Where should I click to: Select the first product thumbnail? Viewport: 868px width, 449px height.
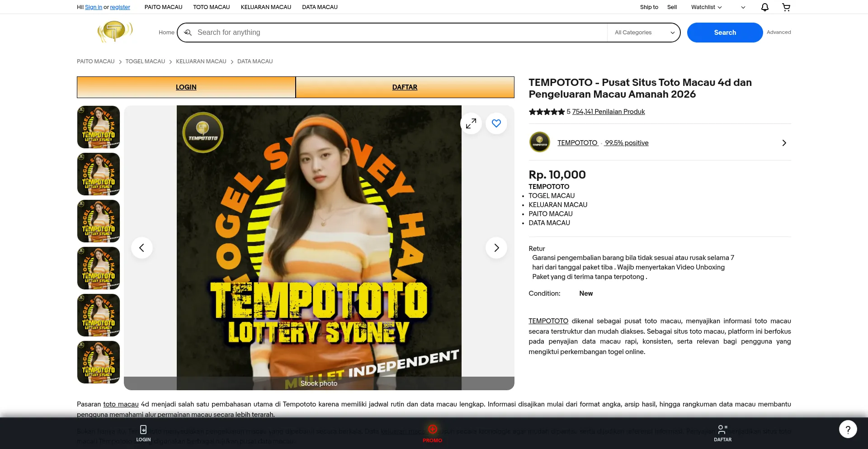click(x=99, y=127)
